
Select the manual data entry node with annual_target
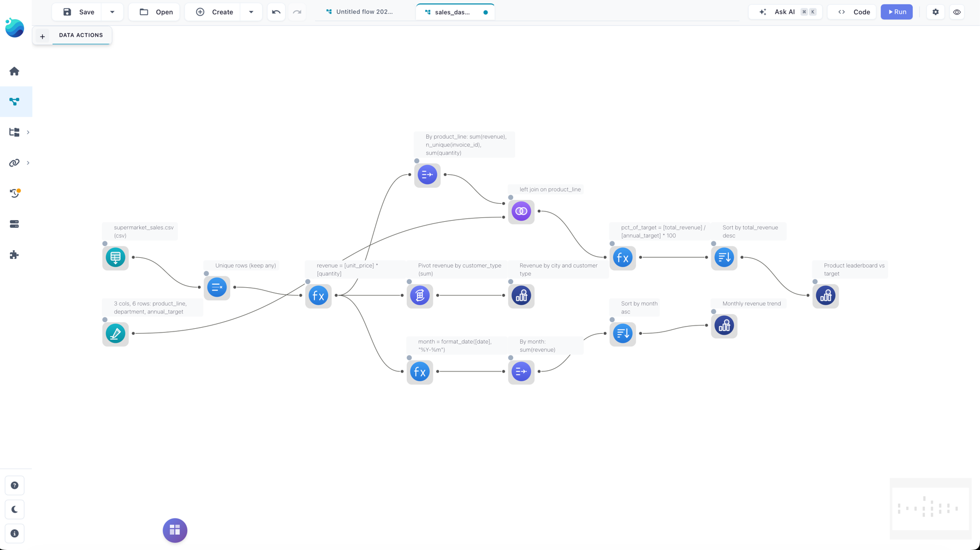(115, 334)
